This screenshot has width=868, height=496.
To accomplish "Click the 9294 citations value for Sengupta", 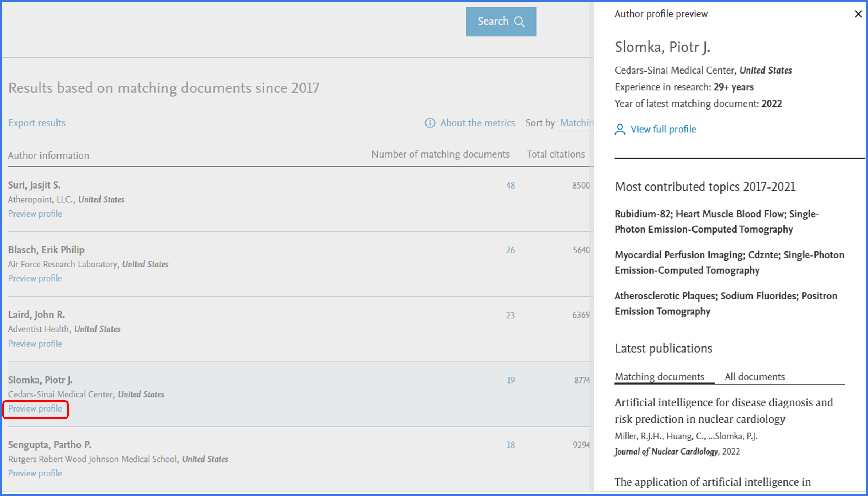I will tap(581, 445).
